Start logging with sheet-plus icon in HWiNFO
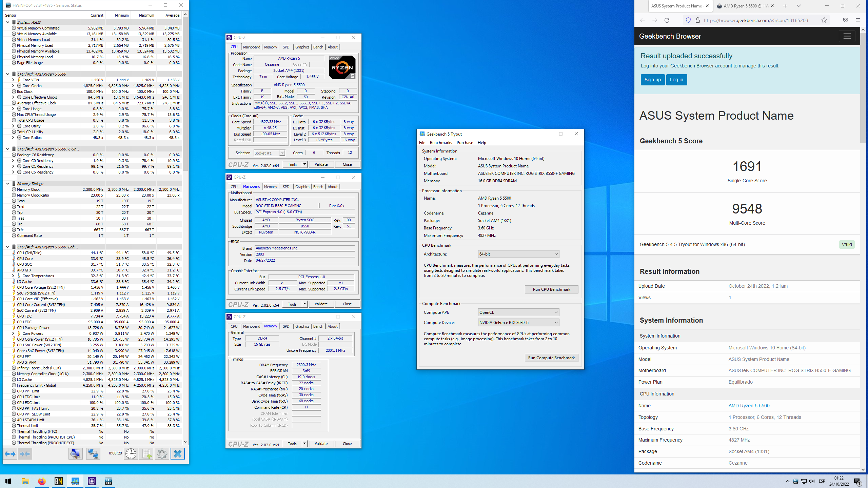Screen dimensions: 868x488 146,453
